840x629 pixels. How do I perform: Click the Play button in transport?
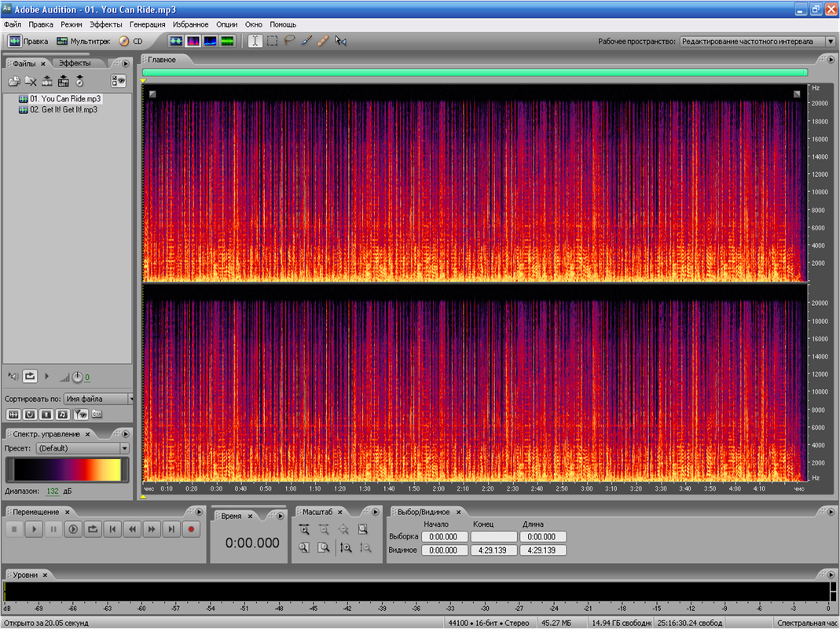point(34,529)
